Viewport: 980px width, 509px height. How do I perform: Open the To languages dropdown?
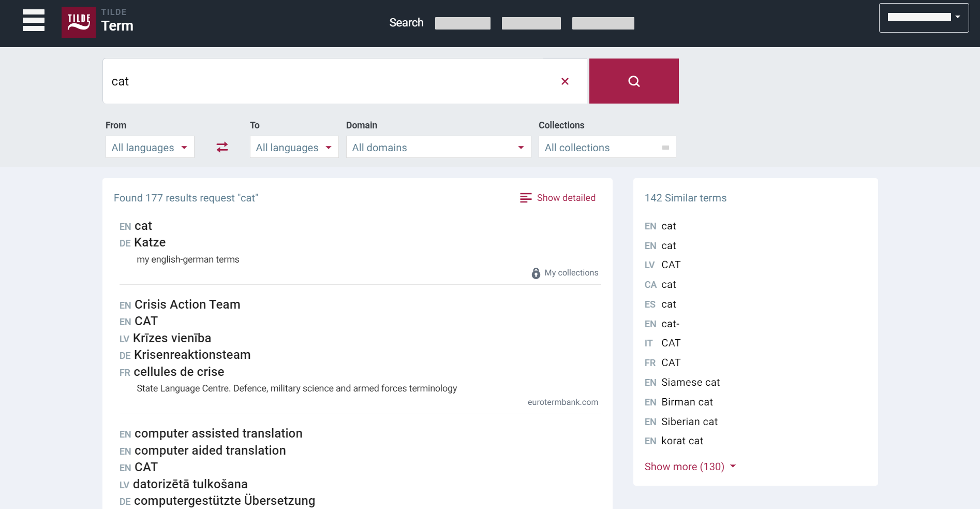coord(294,147)
